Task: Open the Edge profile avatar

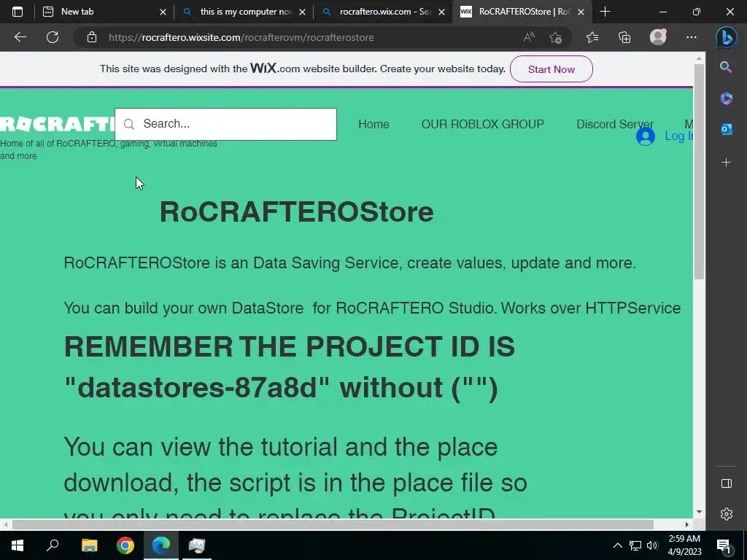Action: (658, 37)
